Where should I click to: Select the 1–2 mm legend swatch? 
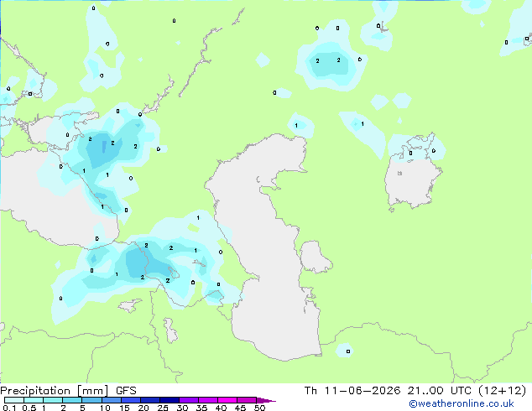coord(53,400)
